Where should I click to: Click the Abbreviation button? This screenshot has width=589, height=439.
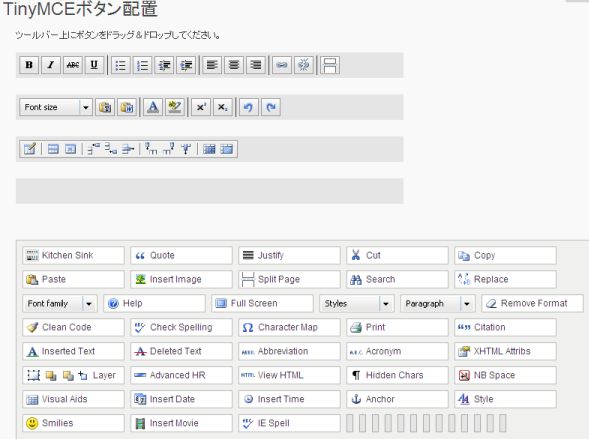pyautogui.click(x=289, y=352)
